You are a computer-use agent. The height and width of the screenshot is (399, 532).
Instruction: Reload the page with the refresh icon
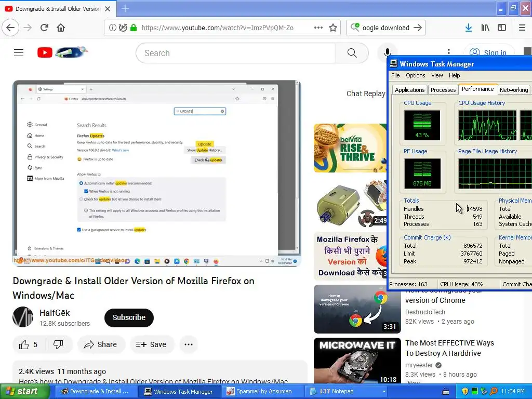pos(44,28)
